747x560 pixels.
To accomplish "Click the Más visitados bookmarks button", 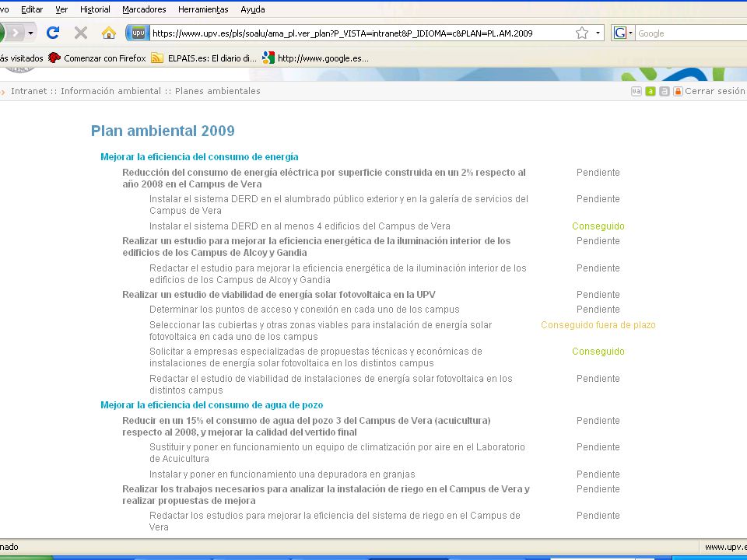I will pos(22,58).
